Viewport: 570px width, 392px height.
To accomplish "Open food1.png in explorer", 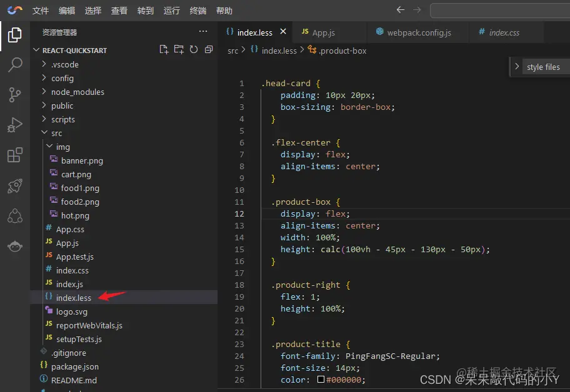I will click(80, 188).
